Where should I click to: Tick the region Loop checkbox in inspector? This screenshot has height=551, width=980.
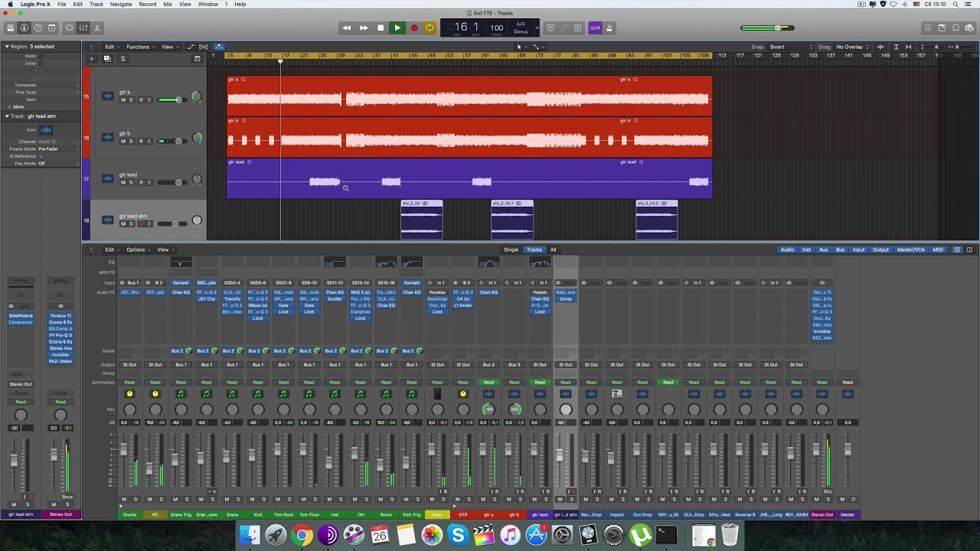pyautogui.click(x=41, y=63)
